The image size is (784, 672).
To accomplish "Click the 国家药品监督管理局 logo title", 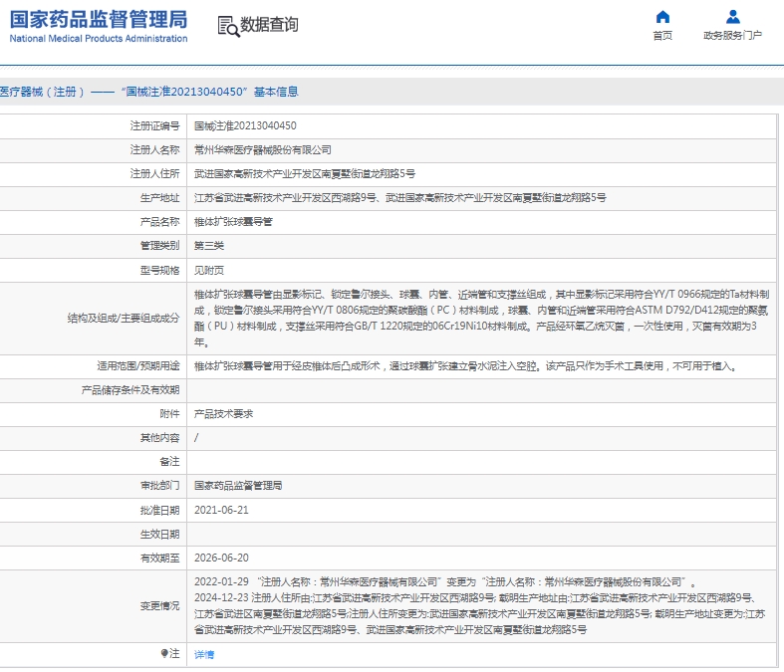I will tap(99, 20).
